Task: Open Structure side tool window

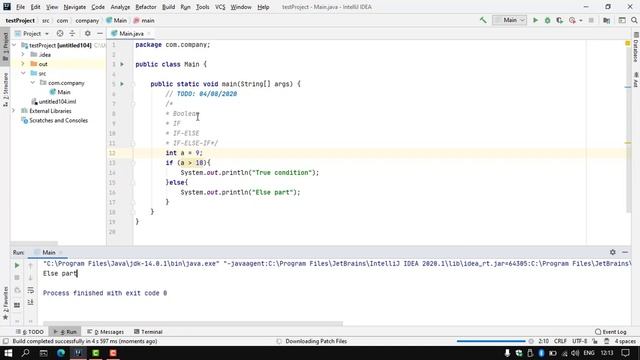Action: click(5, 89)
